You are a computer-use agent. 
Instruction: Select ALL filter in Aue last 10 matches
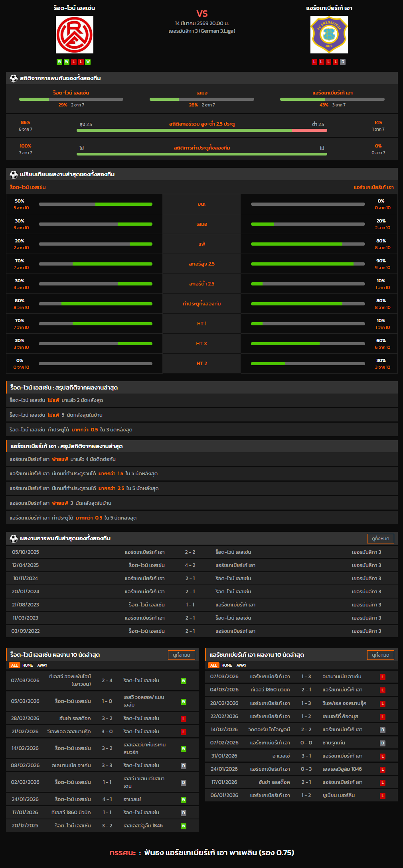tap(213, 665)
